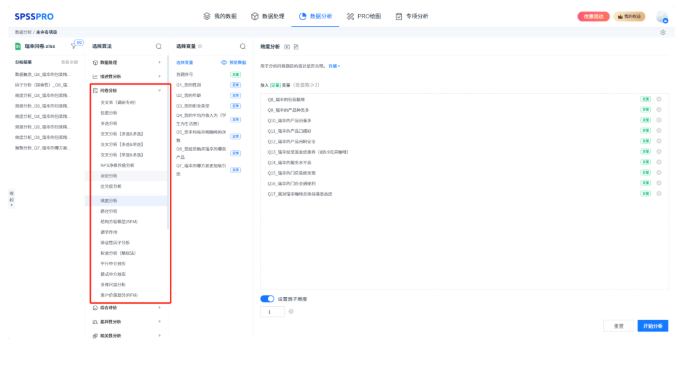Toggle the 设置因子个数 switch off
This screenshot has width=691, height=391.
pyautogui.click(x=267, y=299)
